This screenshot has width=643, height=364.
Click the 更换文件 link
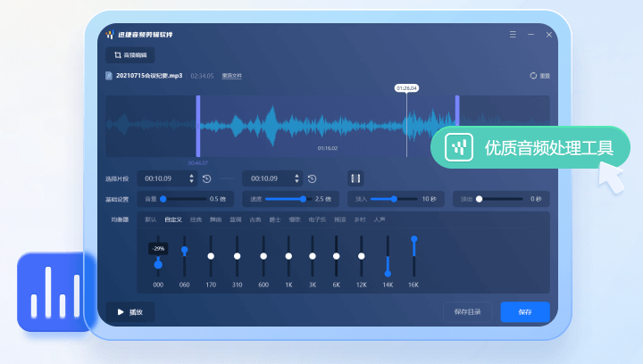pyautogui.click(x=232, y=76)
